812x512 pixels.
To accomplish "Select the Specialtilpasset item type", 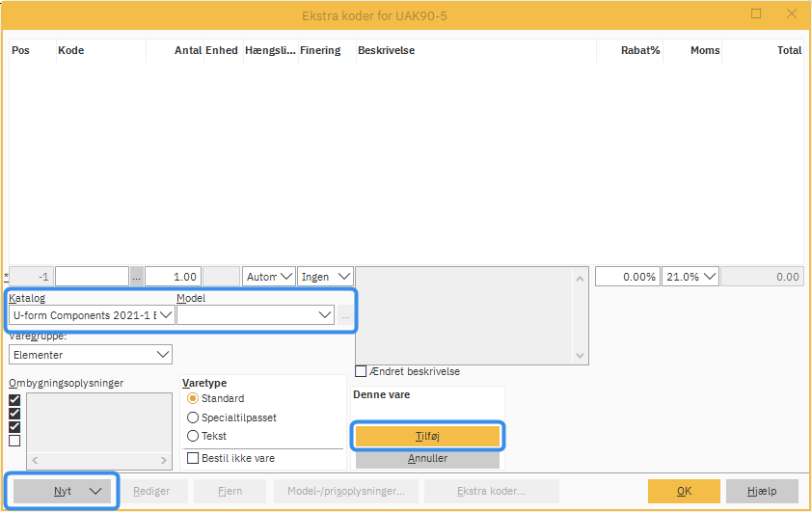I will coord(193,418).
